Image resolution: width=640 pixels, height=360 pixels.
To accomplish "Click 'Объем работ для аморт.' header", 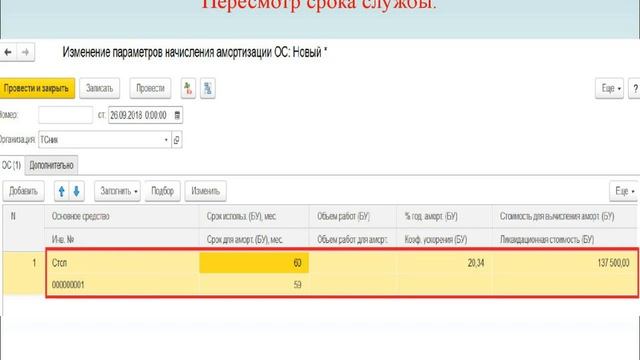I will click(x=352, y=240).
